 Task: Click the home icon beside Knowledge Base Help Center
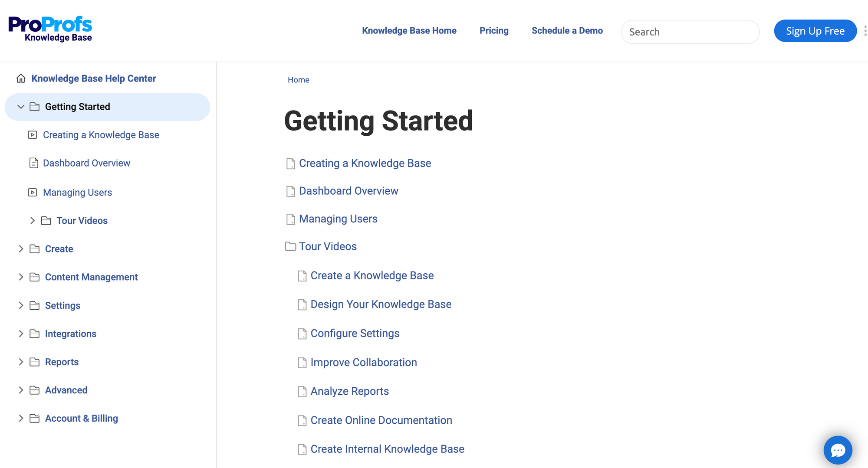21,78
